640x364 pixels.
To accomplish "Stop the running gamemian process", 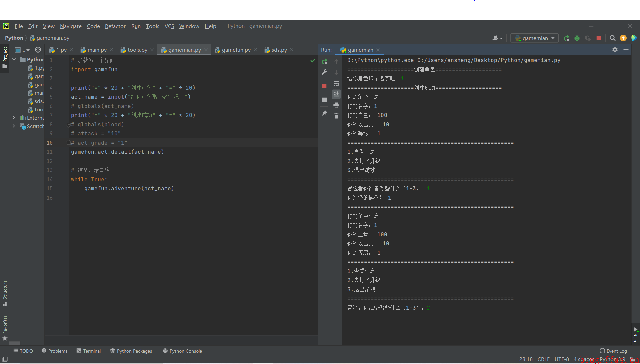I will (324, 86).
